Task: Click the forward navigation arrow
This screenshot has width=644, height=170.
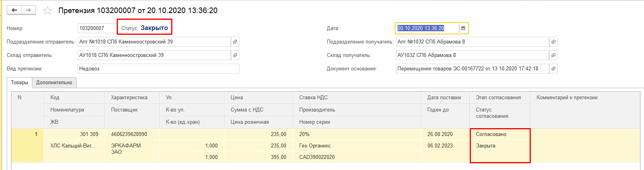Action: 28,10
